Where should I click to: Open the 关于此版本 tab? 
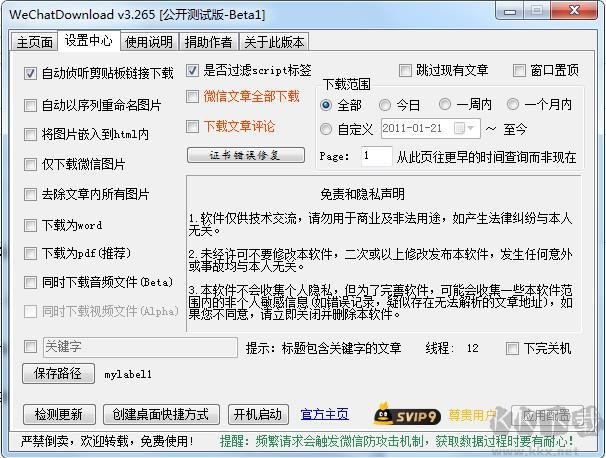[x=274, y=42]
